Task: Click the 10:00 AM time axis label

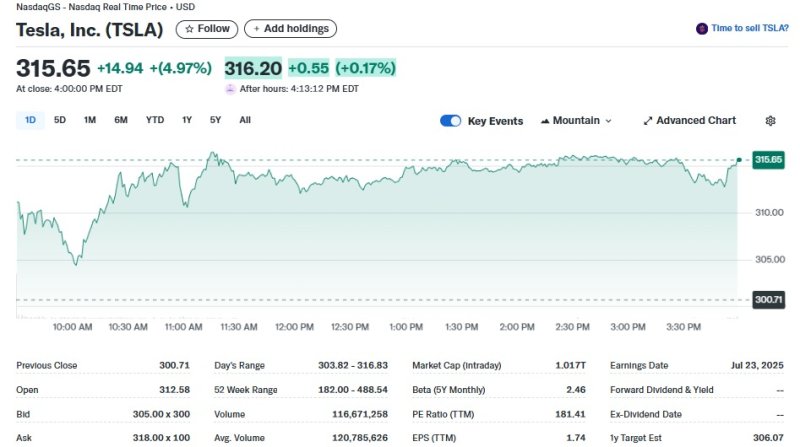Action: [x=72, y=327]
